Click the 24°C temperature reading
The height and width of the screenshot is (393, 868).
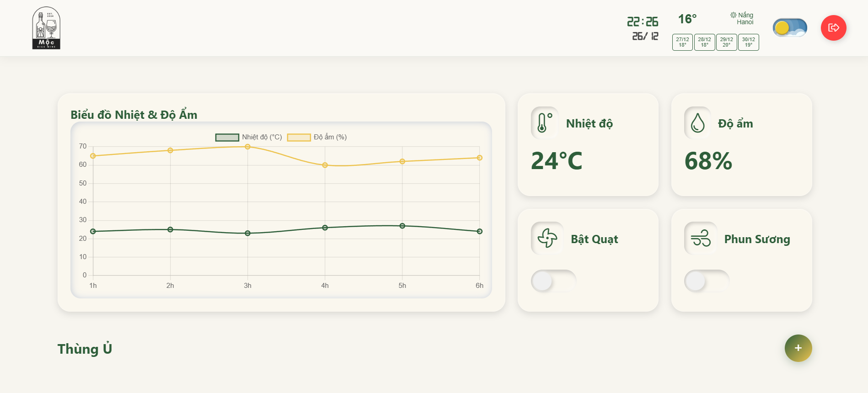[557, 161]
